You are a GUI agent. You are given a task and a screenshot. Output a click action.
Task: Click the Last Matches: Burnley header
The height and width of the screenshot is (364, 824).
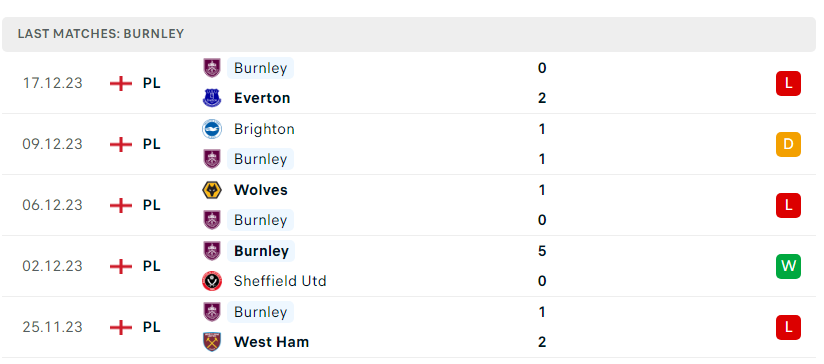click(409, 34)
